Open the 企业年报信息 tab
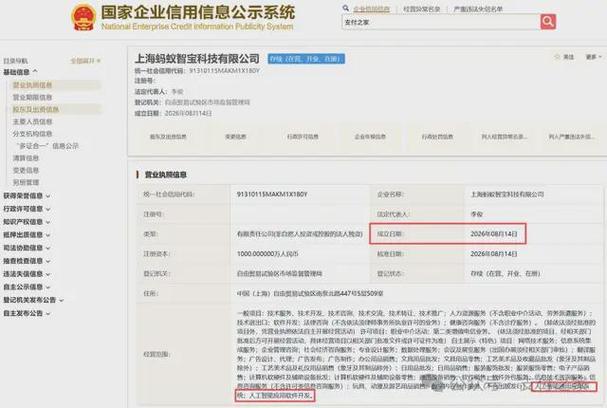The height and width of the screenshot is (408, 607). 370,137
